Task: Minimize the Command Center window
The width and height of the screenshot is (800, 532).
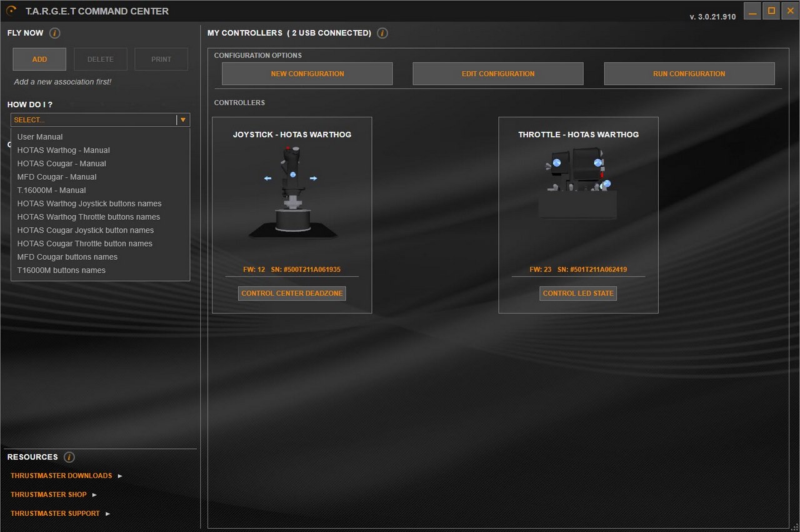Action: point(752,11)
